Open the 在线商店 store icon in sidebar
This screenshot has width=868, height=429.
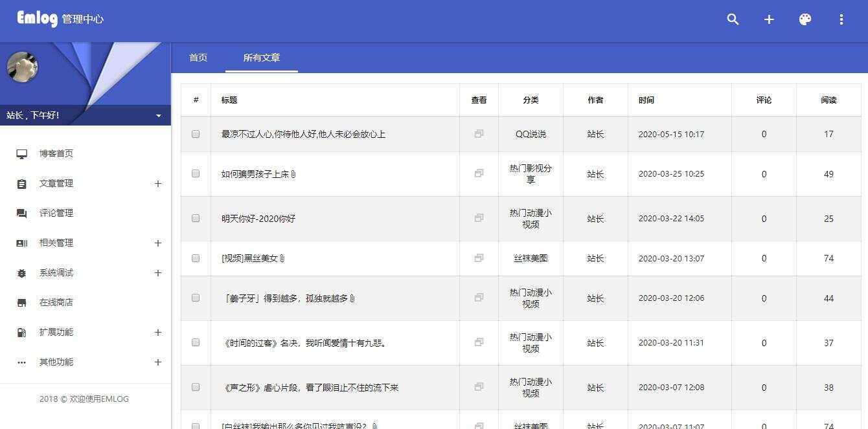[20, 302]
